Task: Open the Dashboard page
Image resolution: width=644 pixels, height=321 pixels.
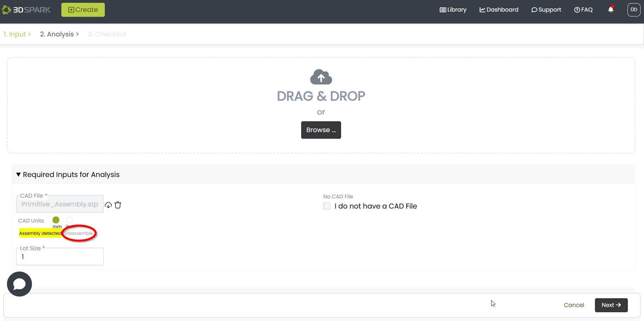Action: pos(499,10)
